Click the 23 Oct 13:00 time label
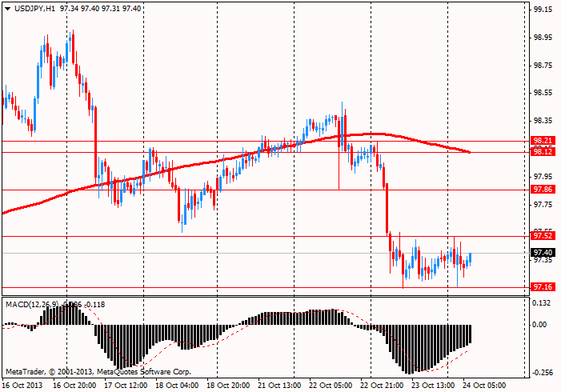The image size is (561, 392). click(433, 386)
